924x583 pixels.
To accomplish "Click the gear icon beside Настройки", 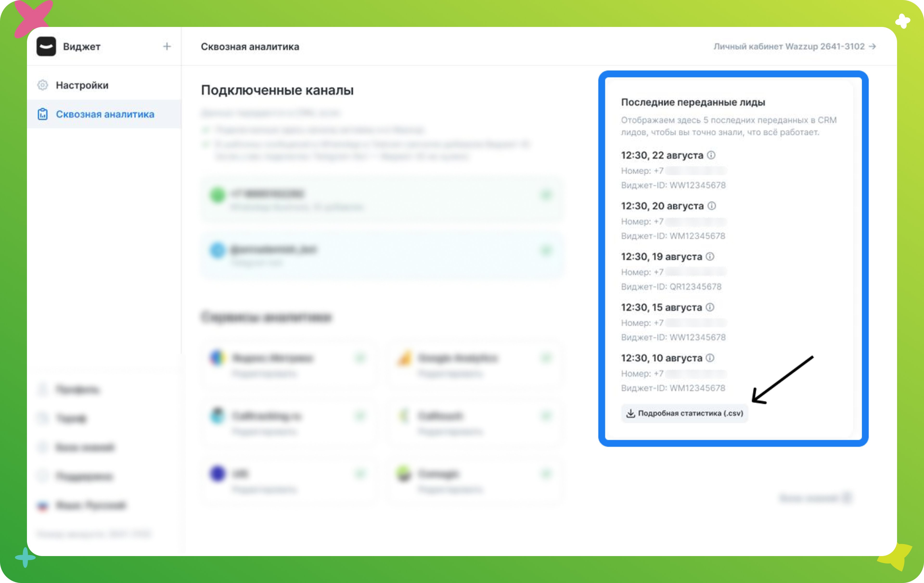I will [x=43, y=85].
